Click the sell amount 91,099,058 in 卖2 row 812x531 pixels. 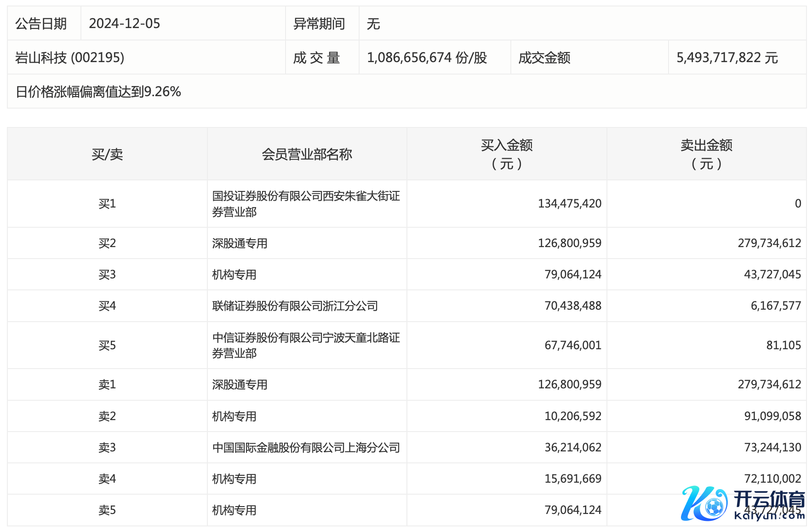(x=772, y=416)
